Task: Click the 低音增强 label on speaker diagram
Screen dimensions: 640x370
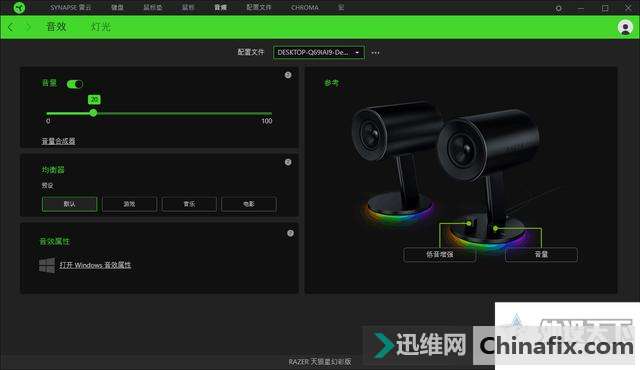Action: tap(440, 255)
